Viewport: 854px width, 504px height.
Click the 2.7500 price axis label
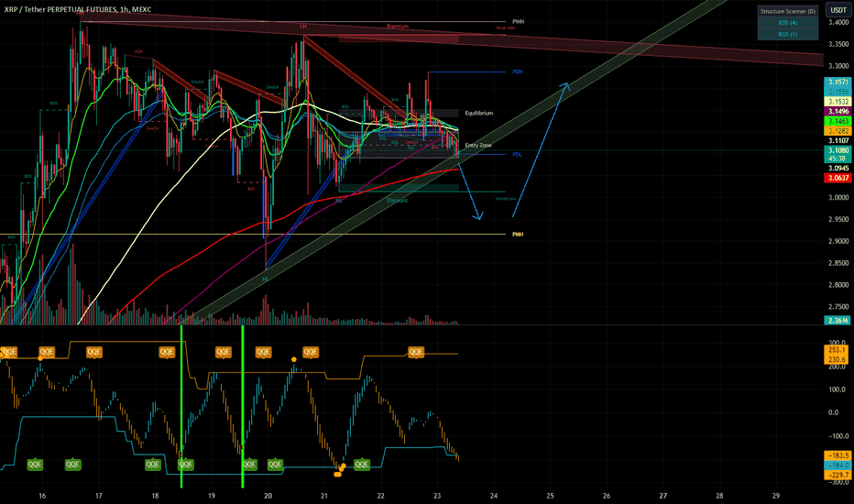838,307
